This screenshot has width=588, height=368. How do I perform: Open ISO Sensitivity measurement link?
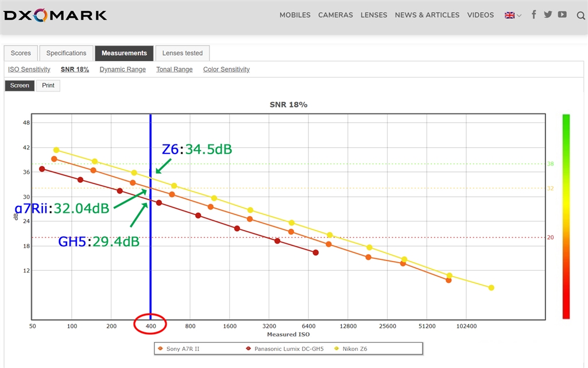(29, 70)
